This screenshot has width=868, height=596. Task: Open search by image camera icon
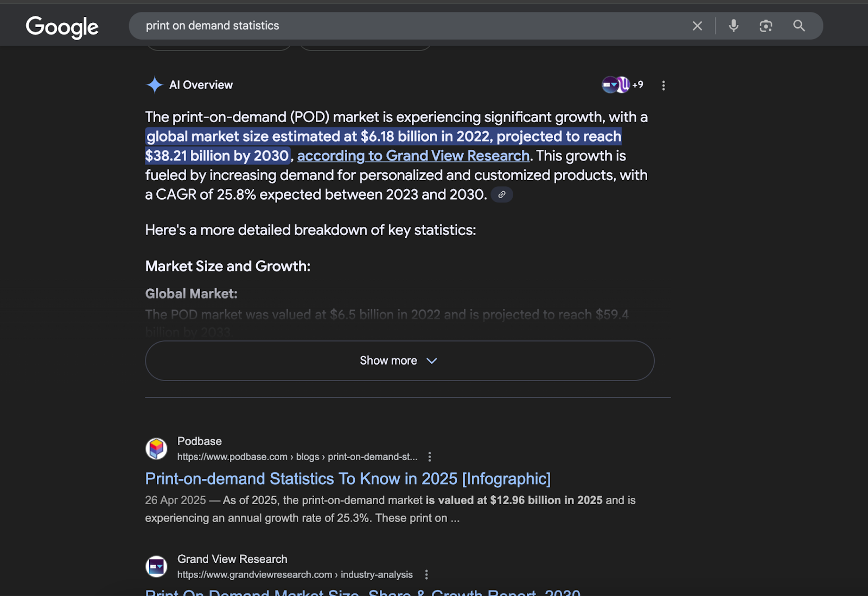(765, 26)
